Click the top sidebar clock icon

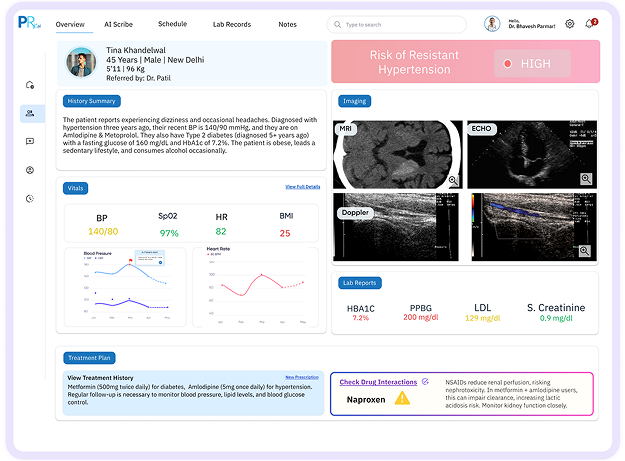coord(30,85)
